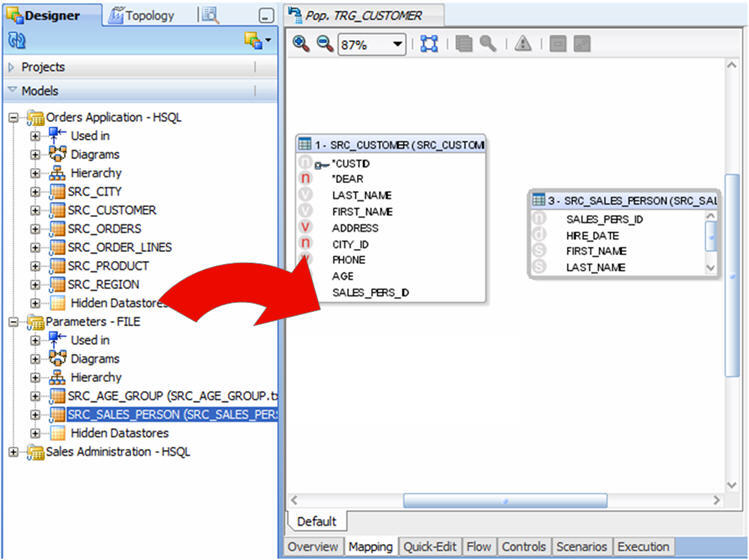
Task: Select the CITY_ID column in SRC_CUSTOMER
Action: pyautogui.click(x=351, y=245)
